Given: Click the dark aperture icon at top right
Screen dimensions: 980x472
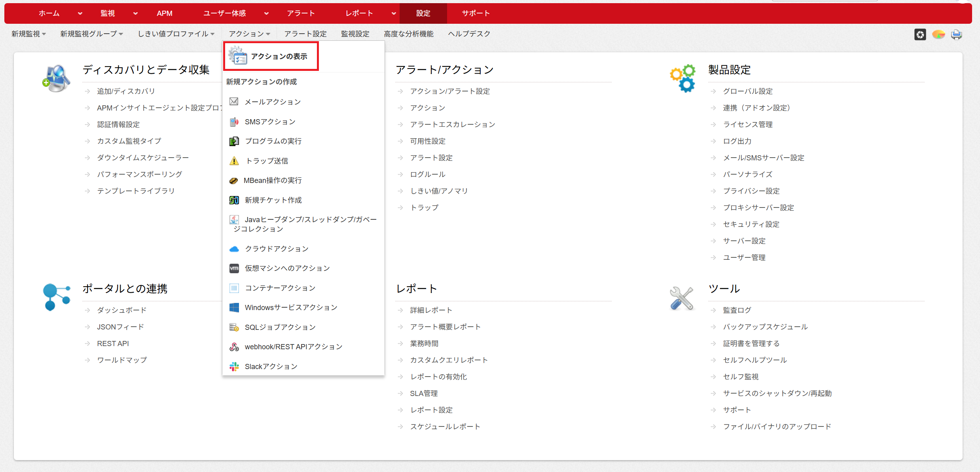Looking at the screenshot, I should coord(920,34).
